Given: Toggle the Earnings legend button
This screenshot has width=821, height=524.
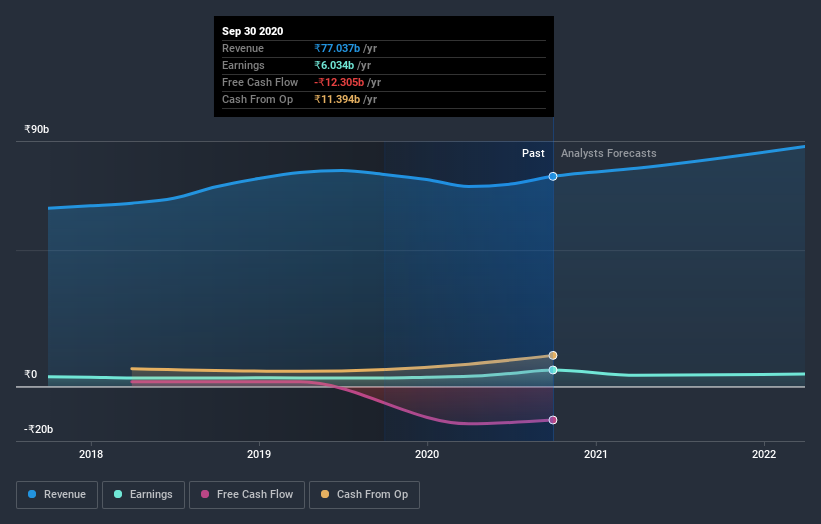Looking at the screenshot, I should (x=143, y=495).
